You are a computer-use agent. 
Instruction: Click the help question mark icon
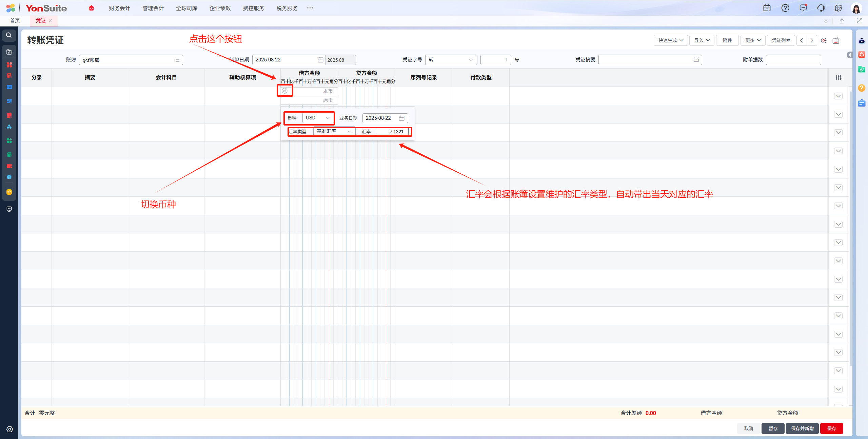[x=785, y=8]
